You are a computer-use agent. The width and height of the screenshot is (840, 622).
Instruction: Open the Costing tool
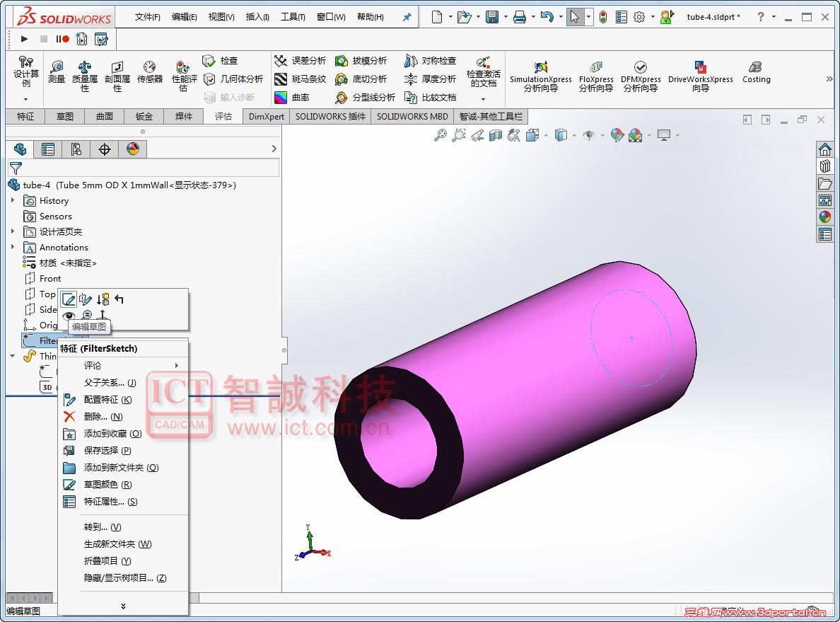click(x=756, y=72)
